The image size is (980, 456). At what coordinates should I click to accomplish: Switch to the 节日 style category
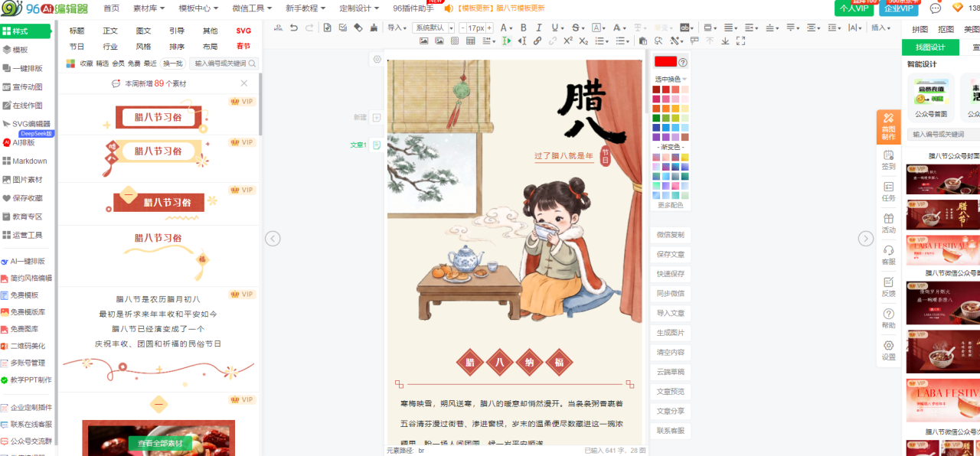coord(77,47)
